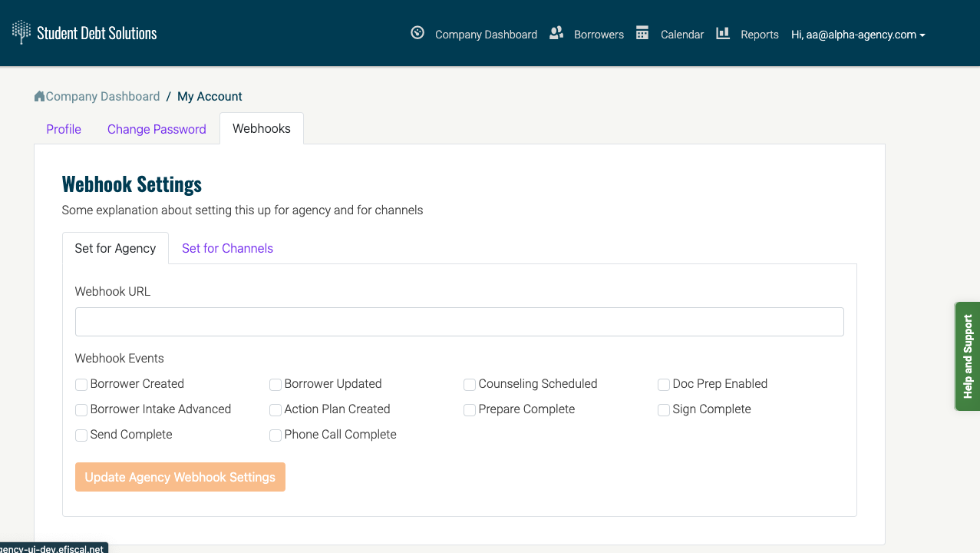This screenshot has height=553, width=980.
Task: Open the Help and Support side panel
Action: click(967, 356)
